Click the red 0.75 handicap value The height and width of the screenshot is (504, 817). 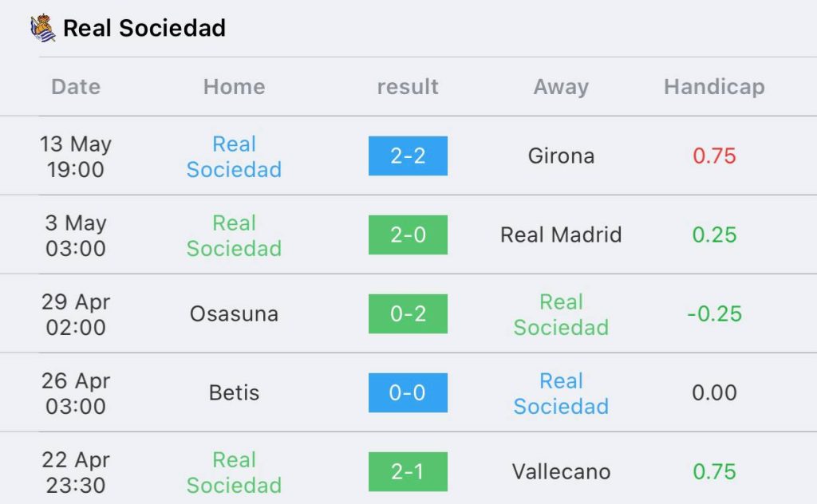[x=714, y=156]
